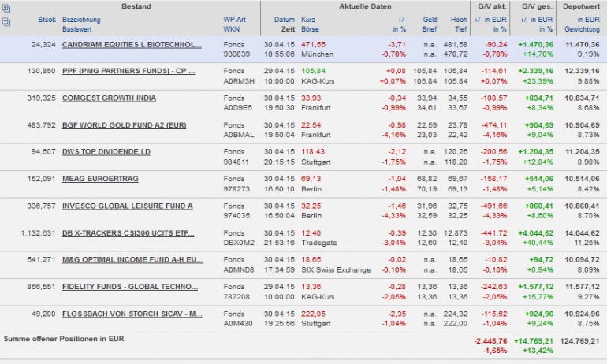Expand all positions with the plus icon
Viewport: 607px width, 364px height.
[6, 8]
